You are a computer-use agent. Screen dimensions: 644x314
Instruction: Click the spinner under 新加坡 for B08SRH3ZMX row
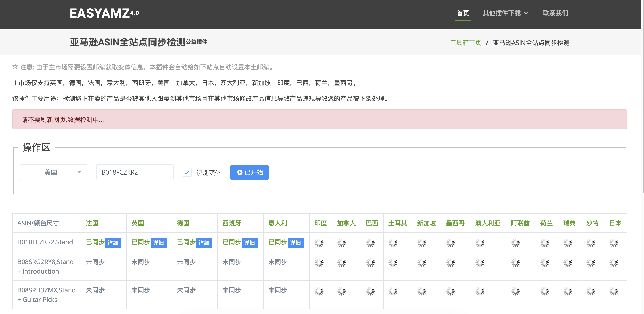pyautogui.click(x=422, y=291)
